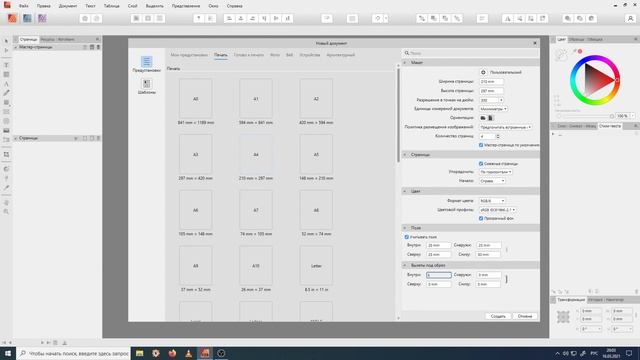Switch to the Print presets tab
Viewport: 640px width, 360px height.
pyautogui.click(x=221, y=55)
